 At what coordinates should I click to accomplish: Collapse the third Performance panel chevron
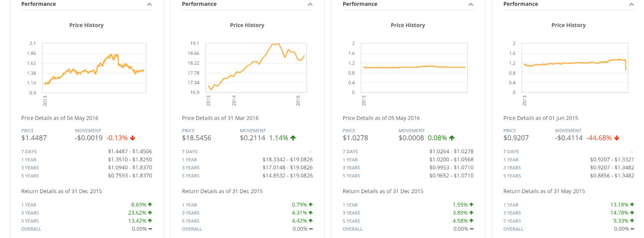471,5
